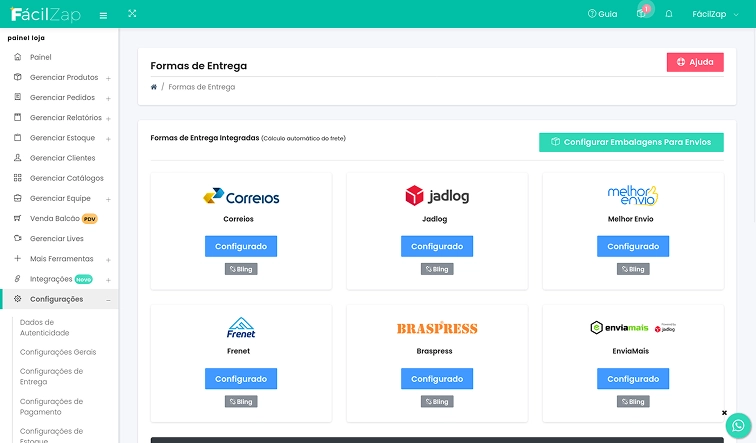Click Bling tag under Correios

241,269
